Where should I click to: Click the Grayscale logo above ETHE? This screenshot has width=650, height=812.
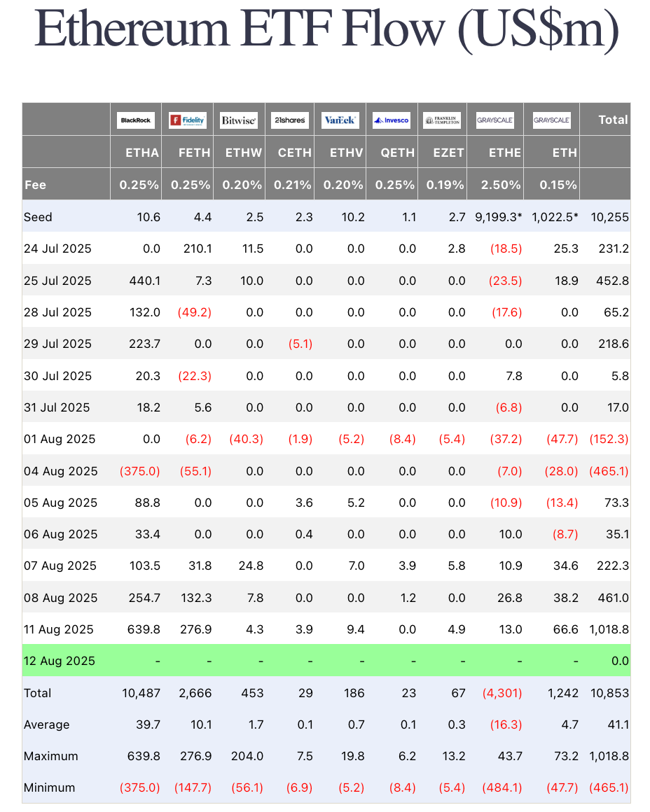tap(495, 120)
